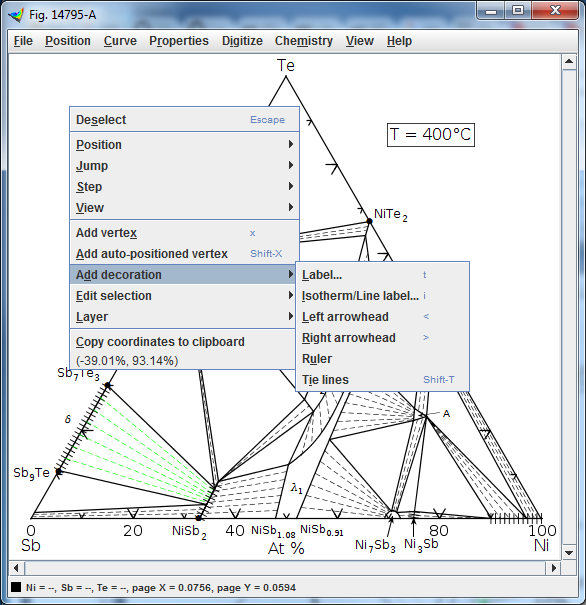Screen dimensions: 586x605
Task: Select Ruler decoration
Action: 382,359
